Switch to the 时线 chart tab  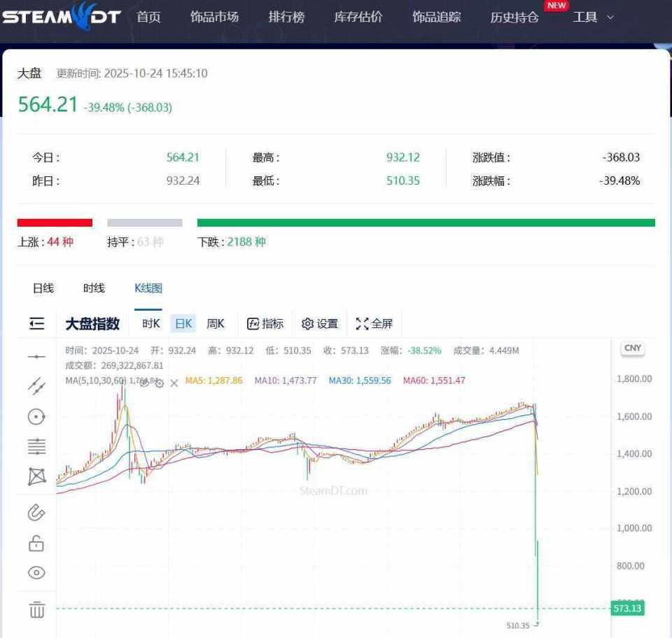point(94,288)
